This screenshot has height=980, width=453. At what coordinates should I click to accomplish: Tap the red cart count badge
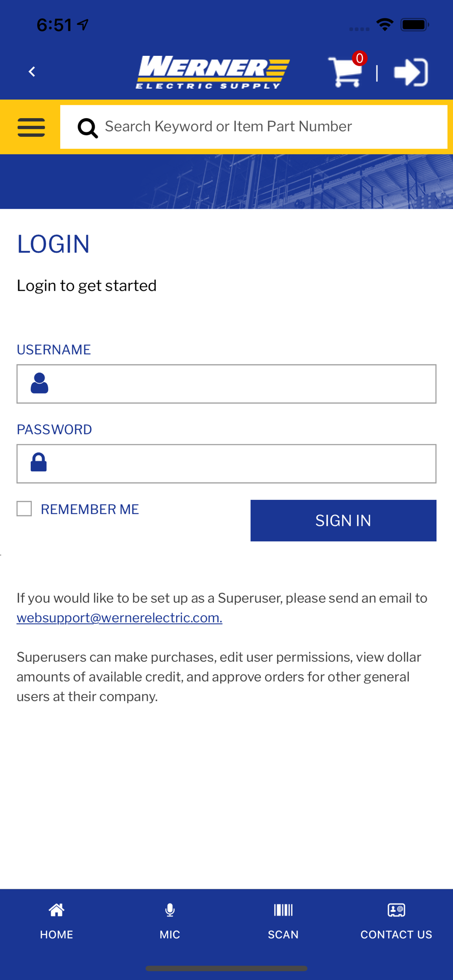pyautogui.click(x=359, y=58)
